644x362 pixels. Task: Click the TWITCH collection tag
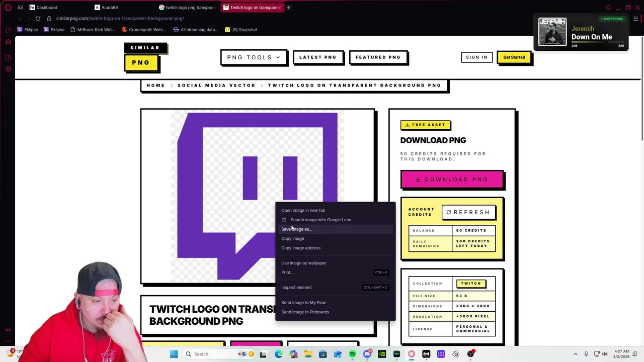[471, 284]
